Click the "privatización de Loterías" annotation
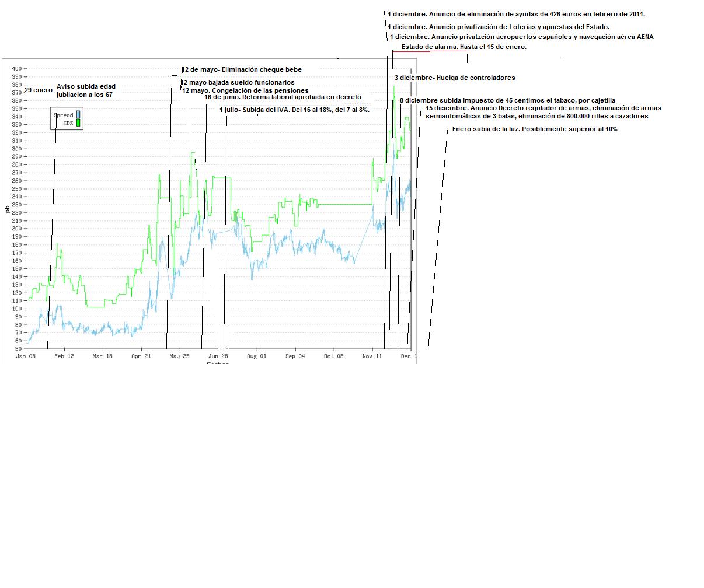This screenshot has width=704, height=588. click(x=499, y=27)
